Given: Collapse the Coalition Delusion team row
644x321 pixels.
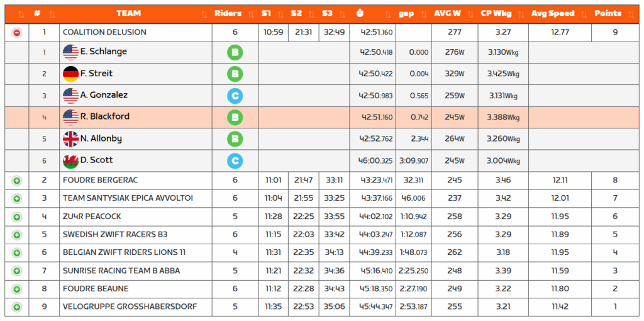Looking at the screenshot, I should coord(17,33).
